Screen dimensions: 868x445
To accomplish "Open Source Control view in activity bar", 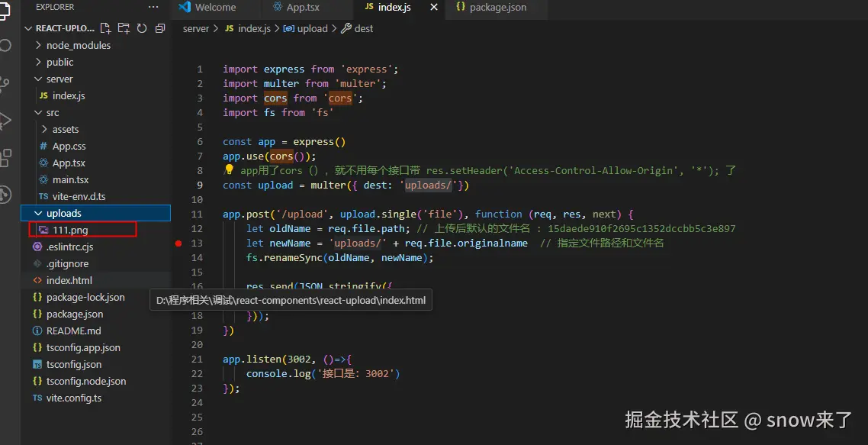I will [x=5, y=83].
